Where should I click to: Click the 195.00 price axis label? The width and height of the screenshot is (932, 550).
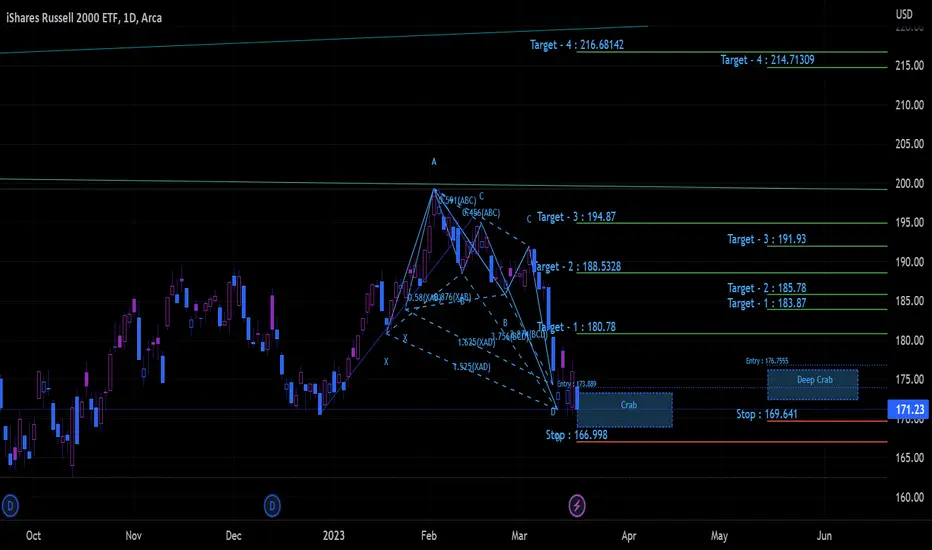909,222
